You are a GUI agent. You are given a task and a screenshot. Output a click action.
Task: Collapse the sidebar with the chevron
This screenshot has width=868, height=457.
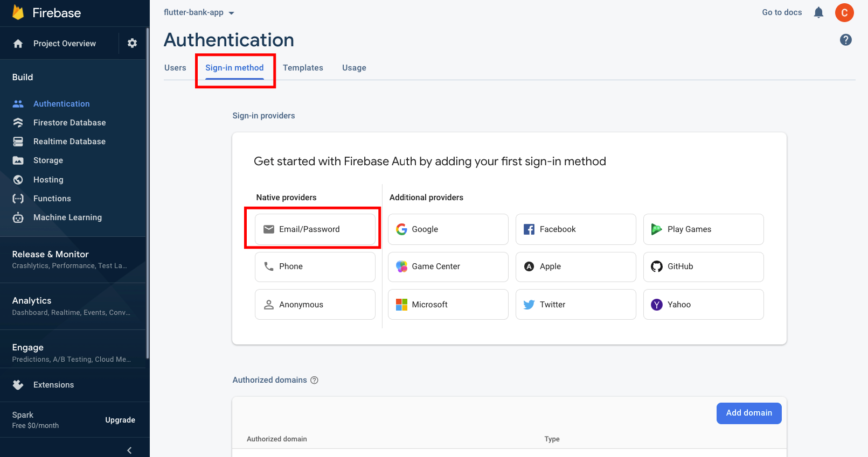coord(129,451)
